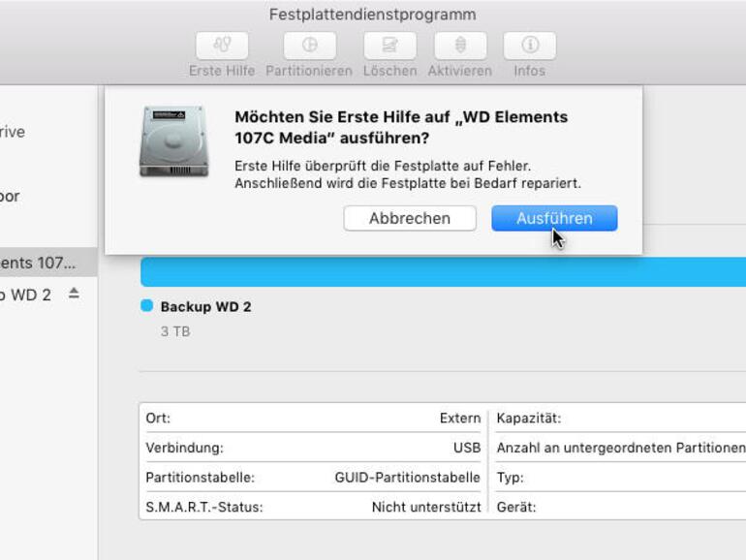Click the Backup WD 2 partition label
Image resolution: width=746 pixels, height=560 pixels.
pos(206,307)
